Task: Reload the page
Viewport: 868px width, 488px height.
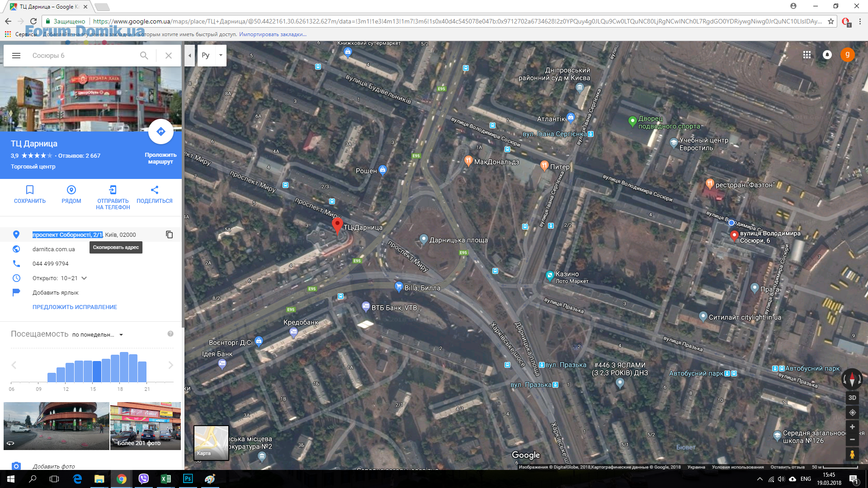Action: click(33, 21)
